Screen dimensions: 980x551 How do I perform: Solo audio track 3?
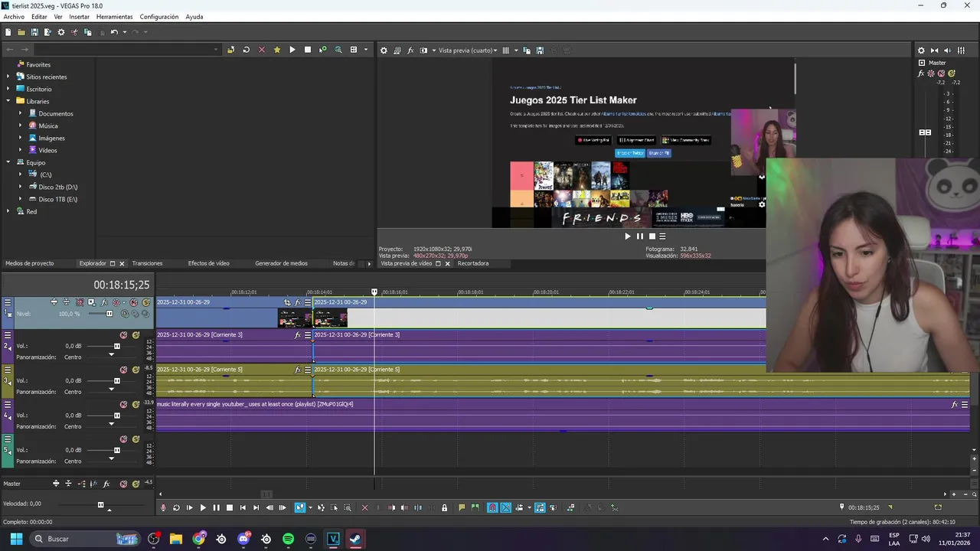[x=136, y=370]
